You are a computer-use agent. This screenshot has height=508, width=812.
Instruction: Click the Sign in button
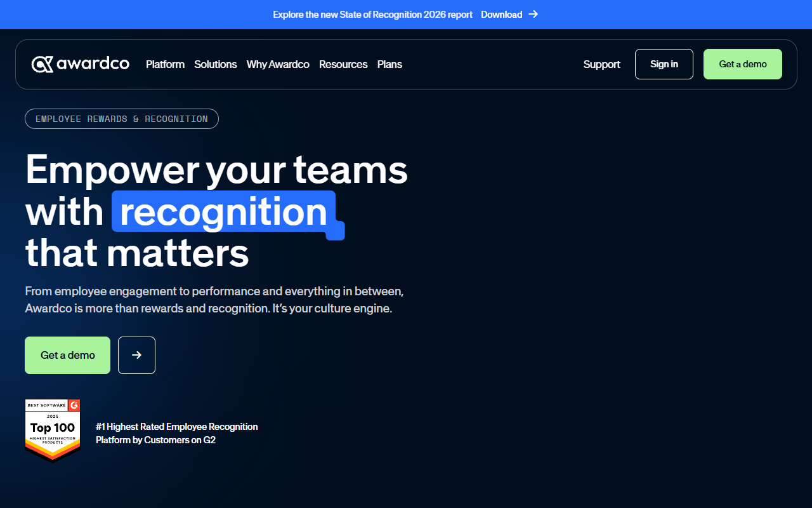click(x=664, y=64)
